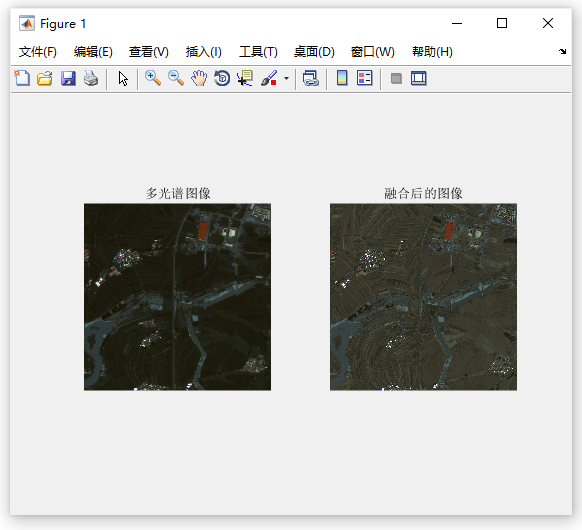Click the Link Plot icon
The height and width of the screenshot is (530, 582).
(311, 78)
